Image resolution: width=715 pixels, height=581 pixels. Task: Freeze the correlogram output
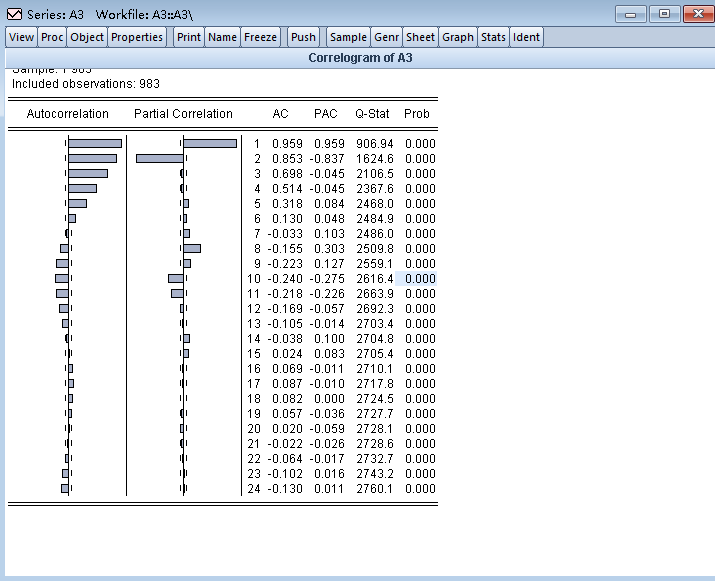click(x=260, y=37)
